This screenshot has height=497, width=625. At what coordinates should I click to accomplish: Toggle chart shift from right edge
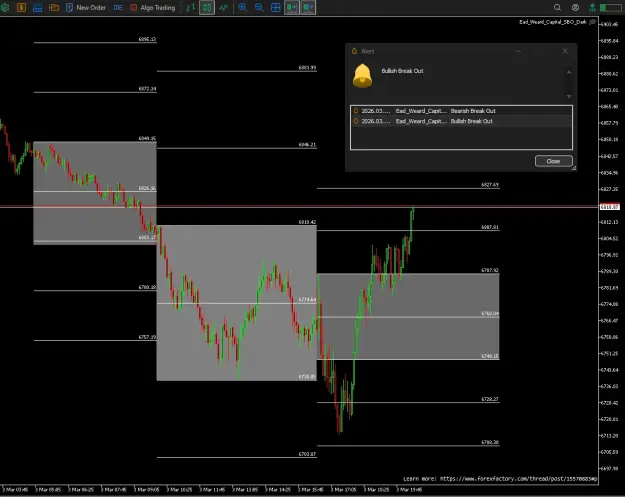(x=308, y=7)
